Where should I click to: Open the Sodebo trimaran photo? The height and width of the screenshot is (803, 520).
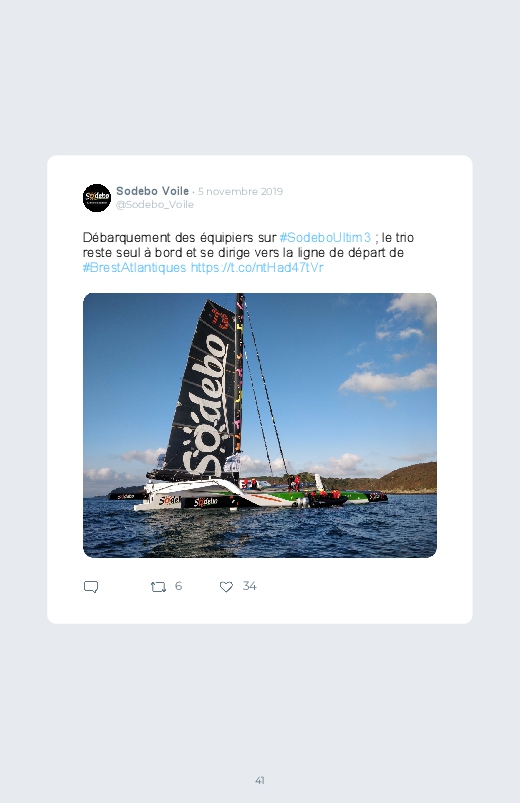point(260,425)
